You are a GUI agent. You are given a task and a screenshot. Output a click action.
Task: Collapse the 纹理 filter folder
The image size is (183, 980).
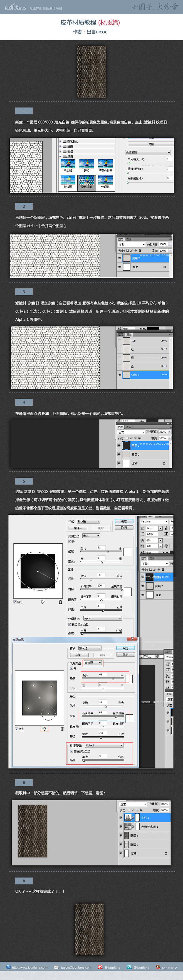pyautogui.click(x=60, y=156)
